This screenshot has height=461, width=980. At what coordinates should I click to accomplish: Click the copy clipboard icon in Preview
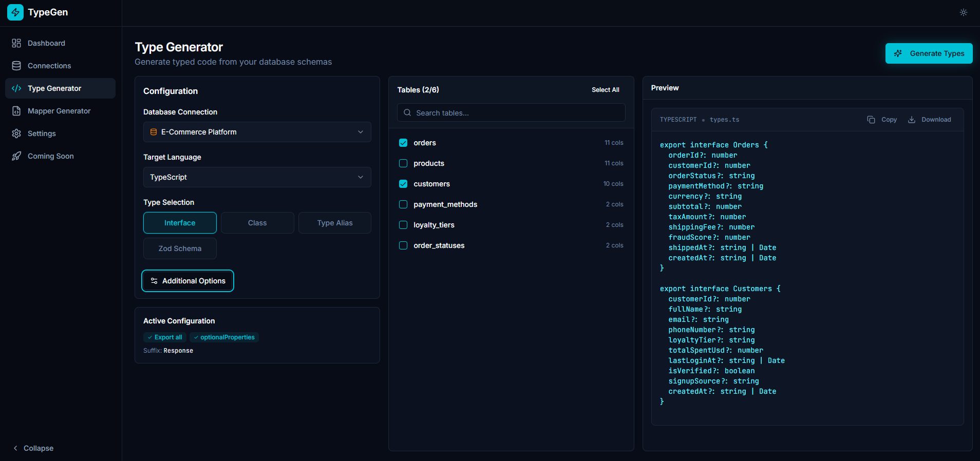pos(871,120)
